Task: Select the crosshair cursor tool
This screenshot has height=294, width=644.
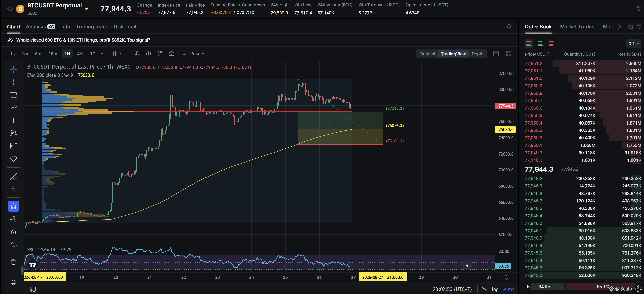Action: coord(14,69)
